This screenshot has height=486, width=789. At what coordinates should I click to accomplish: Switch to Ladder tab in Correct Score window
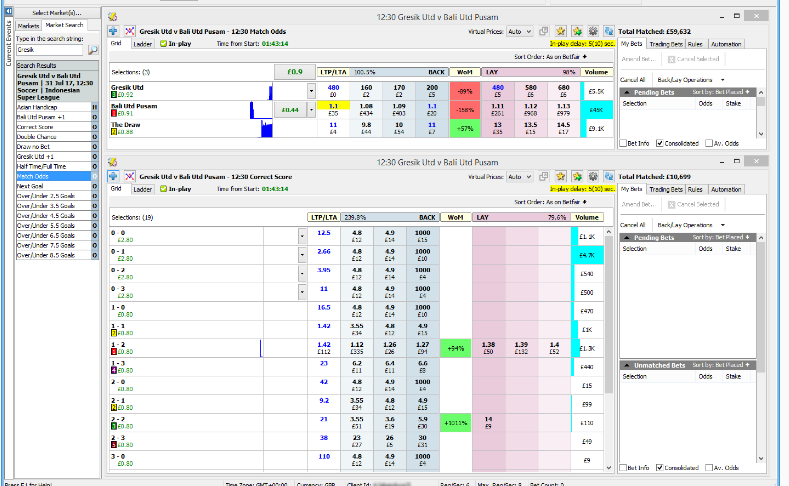click(142, 190)
